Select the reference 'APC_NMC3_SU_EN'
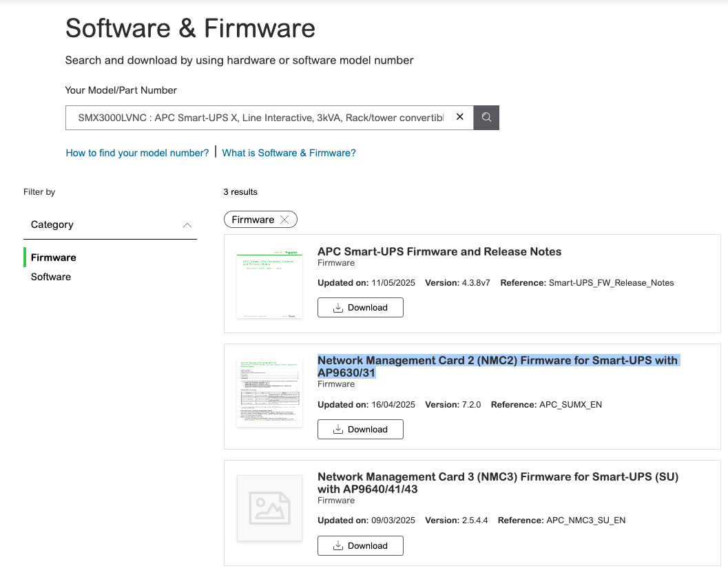This screenshot has height=577, width=728. pos(586,521)
